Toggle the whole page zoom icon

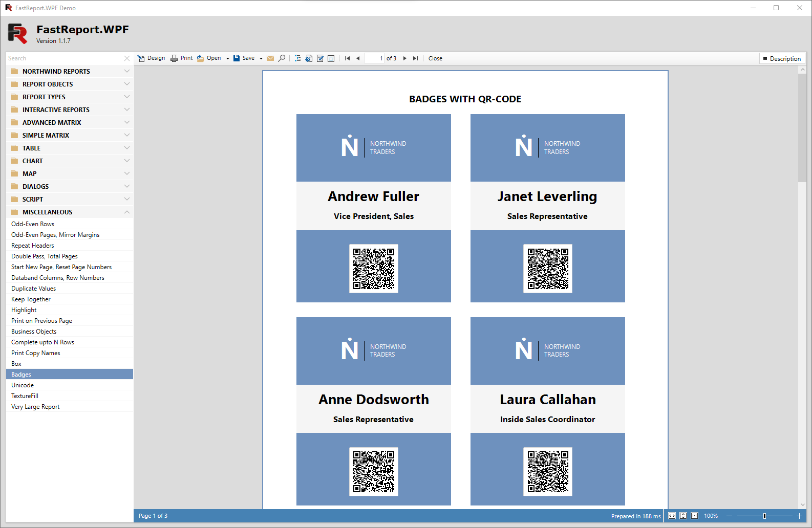[x=683, y=516]
